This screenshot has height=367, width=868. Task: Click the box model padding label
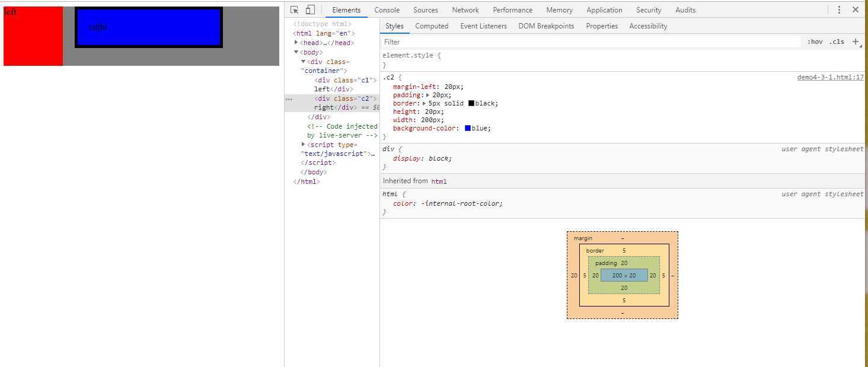(606, 263)
